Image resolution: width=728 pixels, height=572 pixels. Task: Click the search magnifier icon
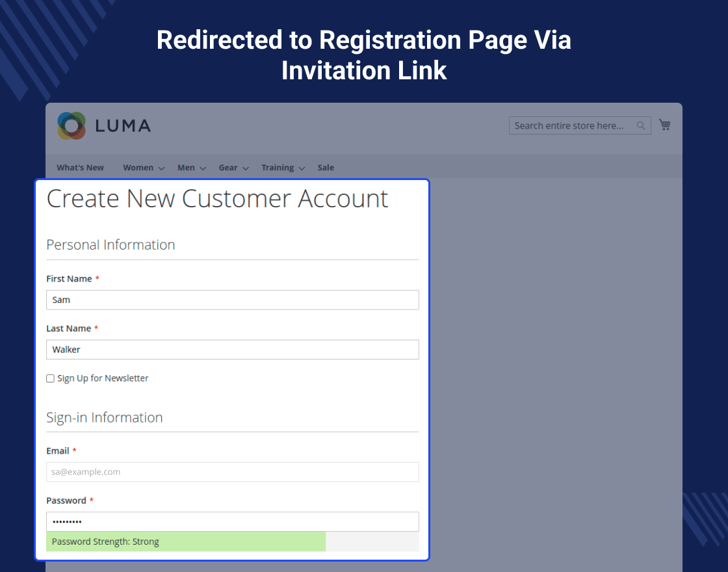[641, 125]
